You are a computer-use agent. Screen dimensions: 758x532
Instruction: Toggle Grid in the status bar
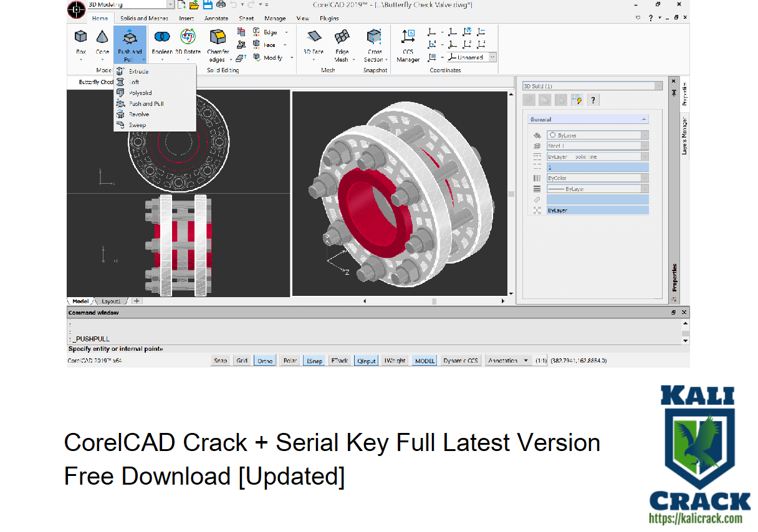[x=242, y=360]
